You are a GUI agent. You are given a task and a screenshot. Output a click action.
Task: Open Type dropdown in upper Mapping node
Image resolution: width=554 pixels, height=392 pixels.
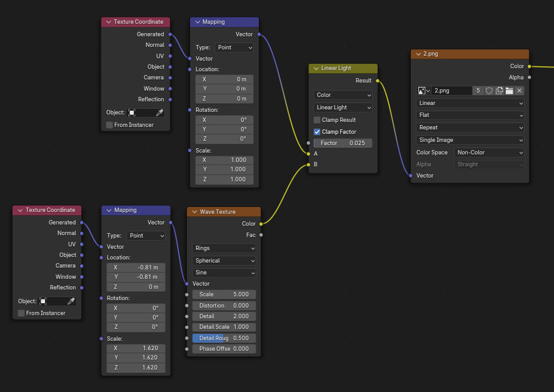pyautogui.click(x=234, y=48)
